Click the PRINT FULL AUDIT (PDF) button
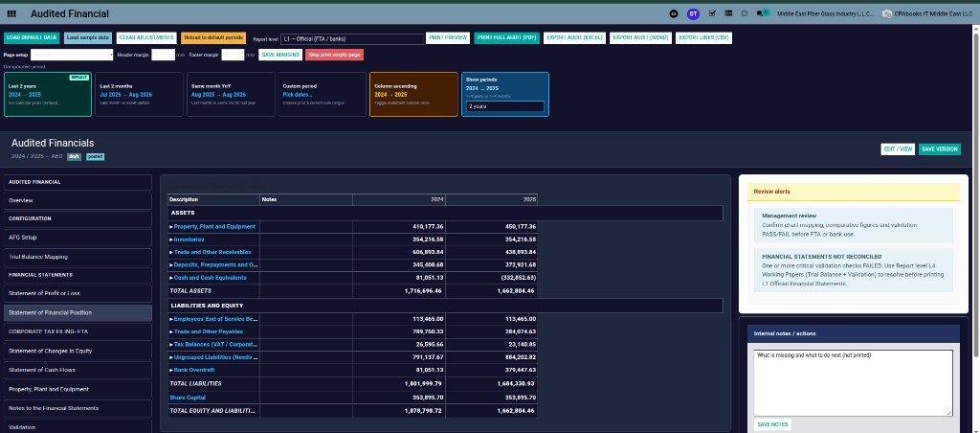Viewport: 980px width, 433px height. 506,38
